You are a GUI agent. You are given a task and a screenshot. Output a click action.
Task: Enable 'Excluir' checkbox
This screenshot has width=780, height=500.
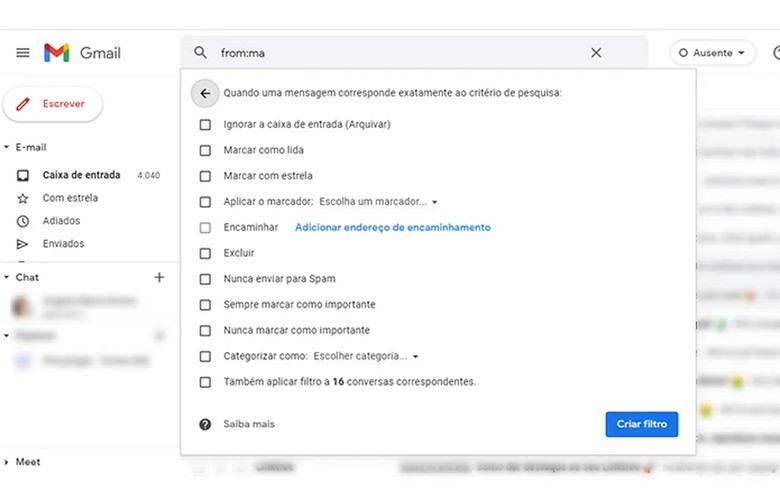(205, 253)
